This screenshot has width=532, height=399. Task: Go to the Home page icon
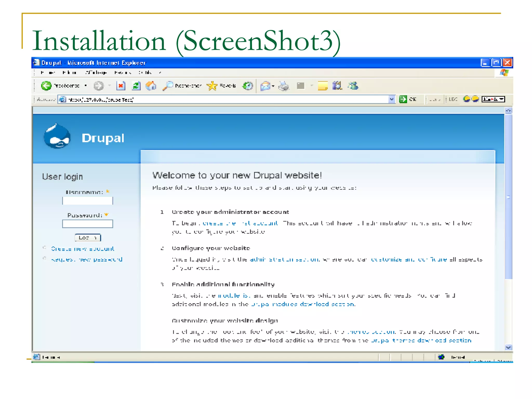151,86
